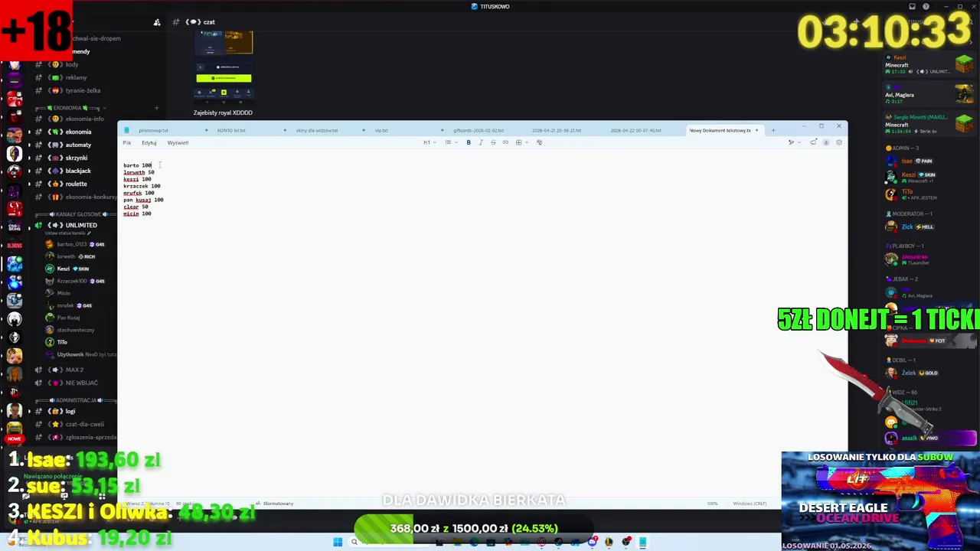Image resolution: width=980 pixels, height=551 pixels.
Task: Open the roulette Discord channel
Action: pos(75,184)
